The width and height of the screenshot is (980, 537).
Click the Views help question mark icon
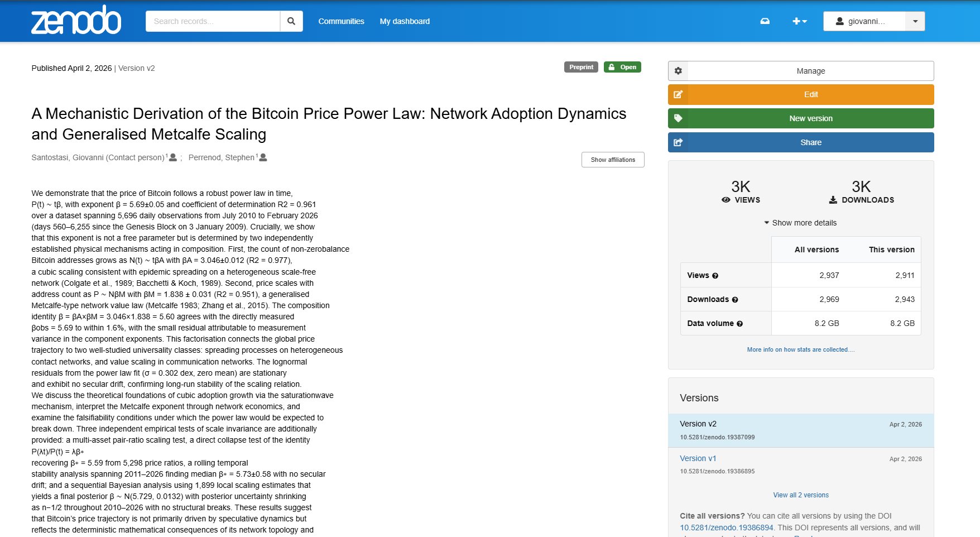tap(715, 276)
